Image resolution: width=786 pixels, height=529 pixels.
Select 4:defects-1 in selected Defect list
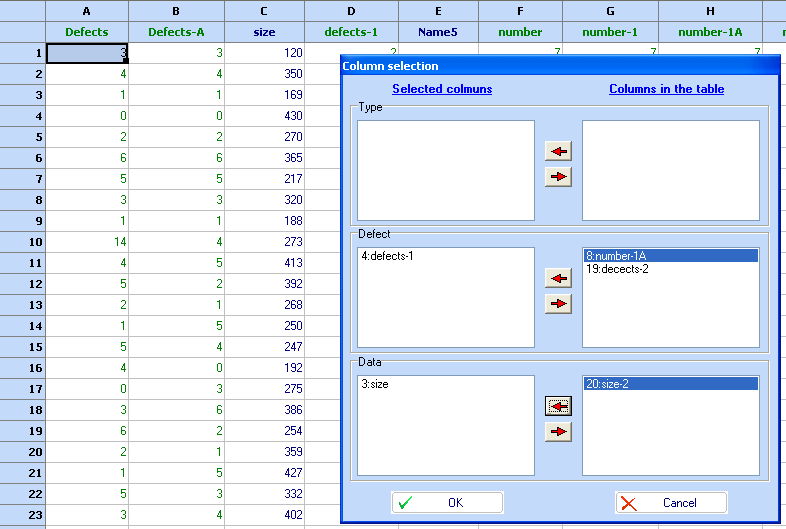pos(387,256)
